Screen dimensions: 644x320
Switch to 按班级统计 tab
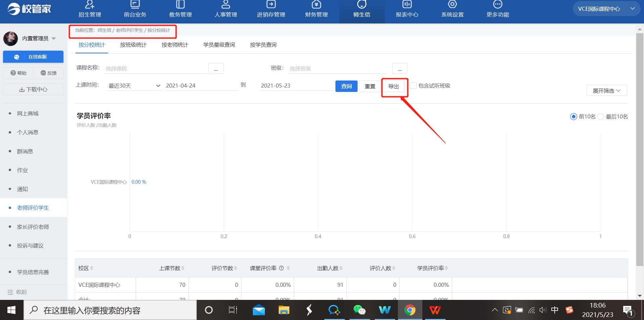coord(133,45)
